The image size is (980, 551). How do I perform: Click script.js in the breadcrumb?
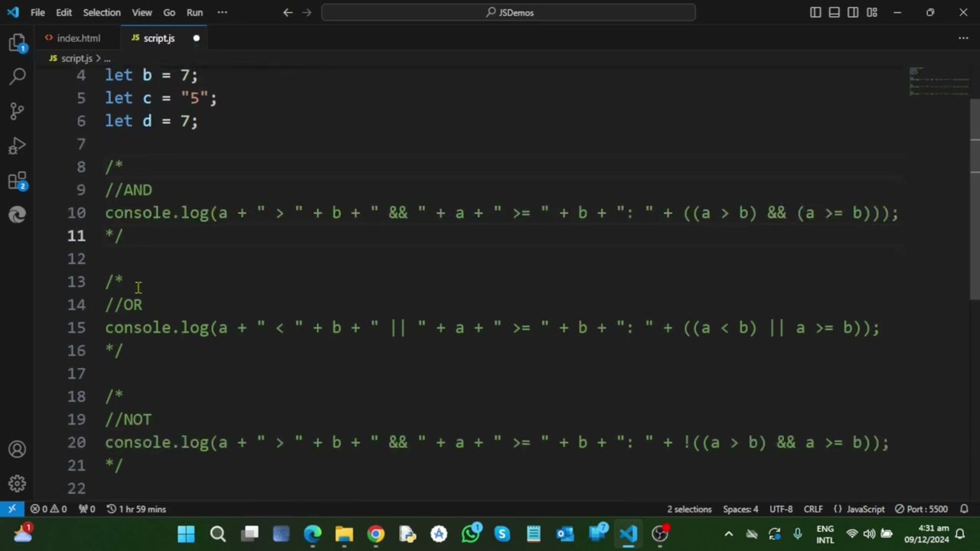pos(77,58)
